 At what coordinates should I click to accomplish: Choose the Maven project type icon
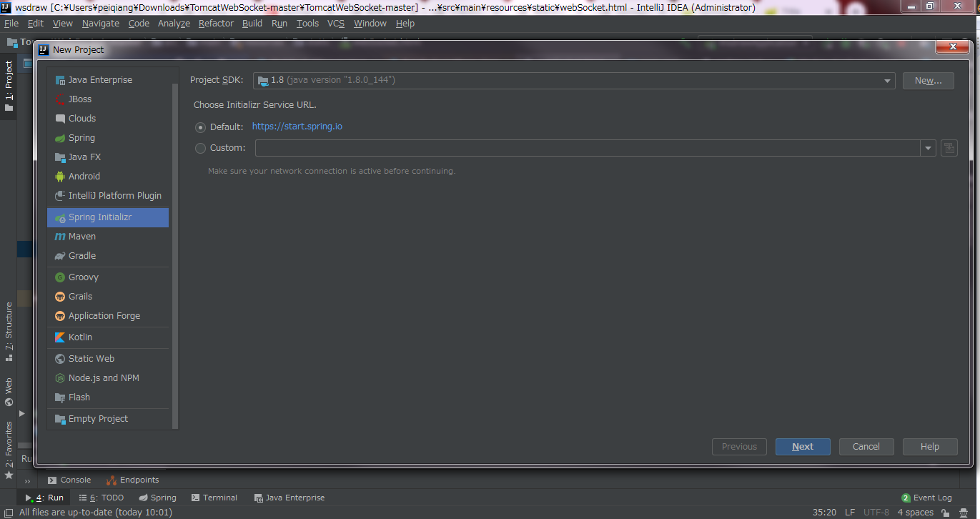(60, 237)
